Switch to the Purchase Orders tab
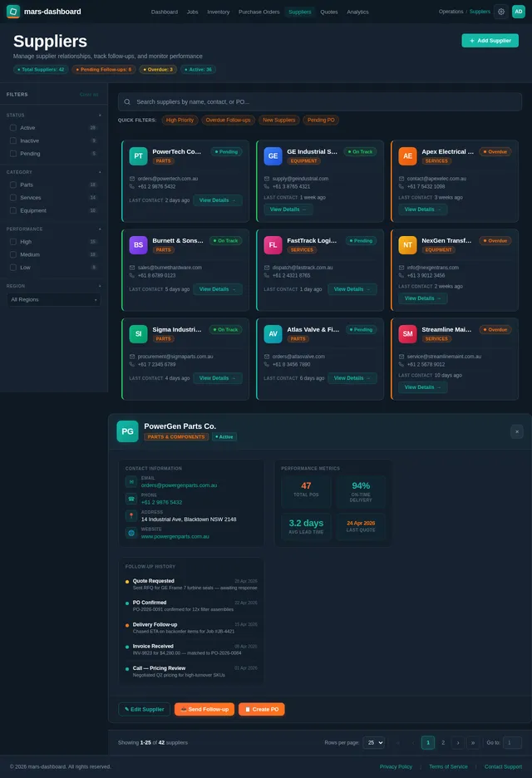The width and height of the screenshot is (532, 778). (259, 12)
